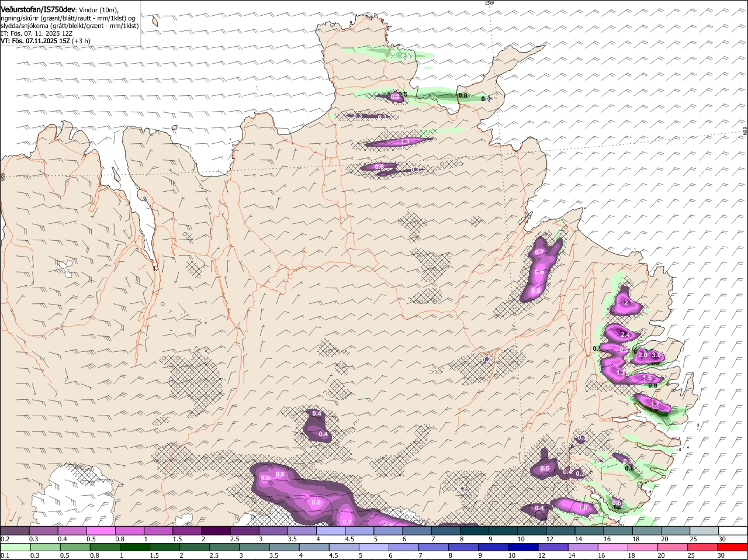This screenshot has height=560, width=748.
Task: Select lower scale swatch between 20 and 25
Action: coord(673,548)
